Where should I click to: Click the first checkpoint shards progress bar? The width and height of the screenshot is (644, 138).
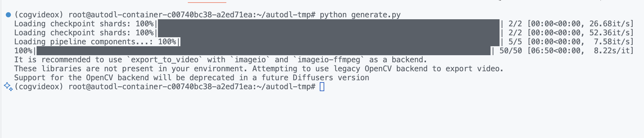point(328,24)
